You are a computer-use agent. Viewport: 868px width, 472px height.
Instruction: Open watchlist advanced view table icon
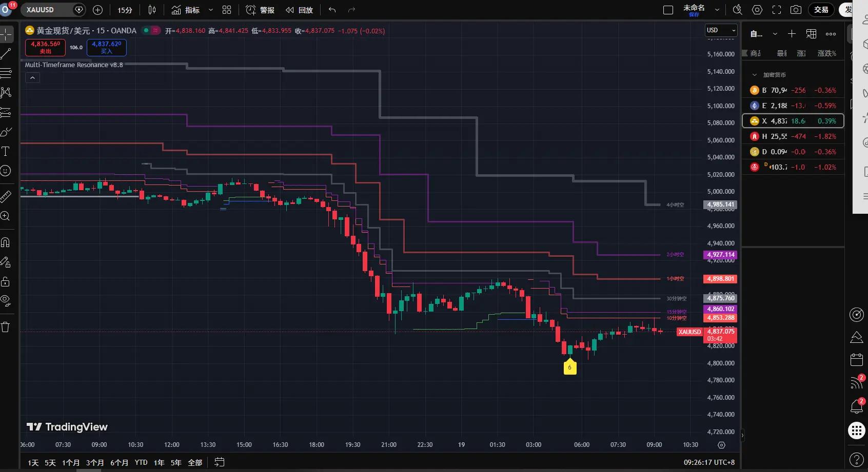[x=811, y=34]
